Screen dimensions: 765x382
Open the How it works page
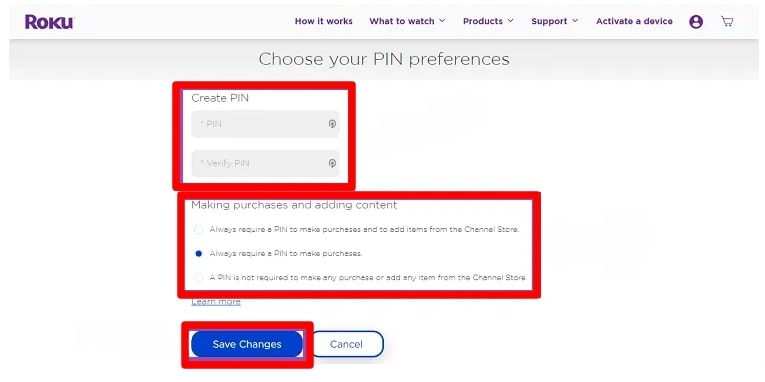click(323, 21)
